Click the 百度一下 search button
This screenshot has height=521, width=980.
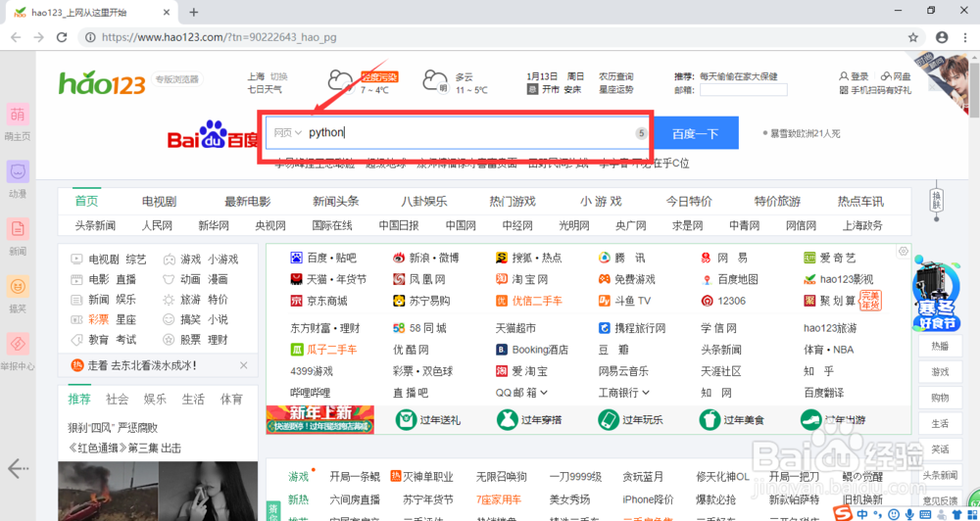(696, 133)
